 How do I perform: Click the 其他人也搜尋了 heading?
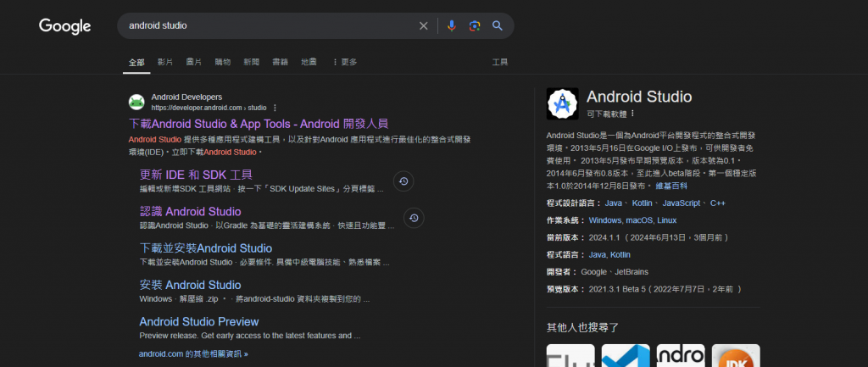[x=582, y=328]
